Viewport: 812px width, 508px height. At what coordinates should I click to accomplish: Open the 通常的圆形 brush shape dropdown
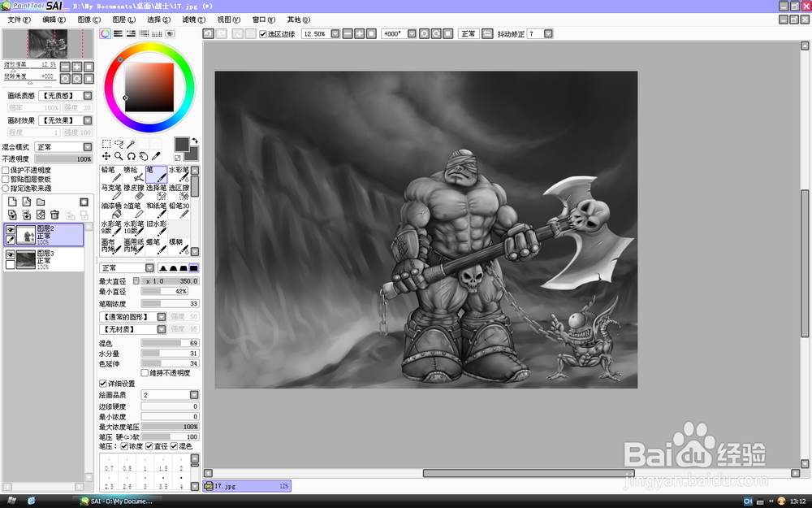(x=162, y=317)
